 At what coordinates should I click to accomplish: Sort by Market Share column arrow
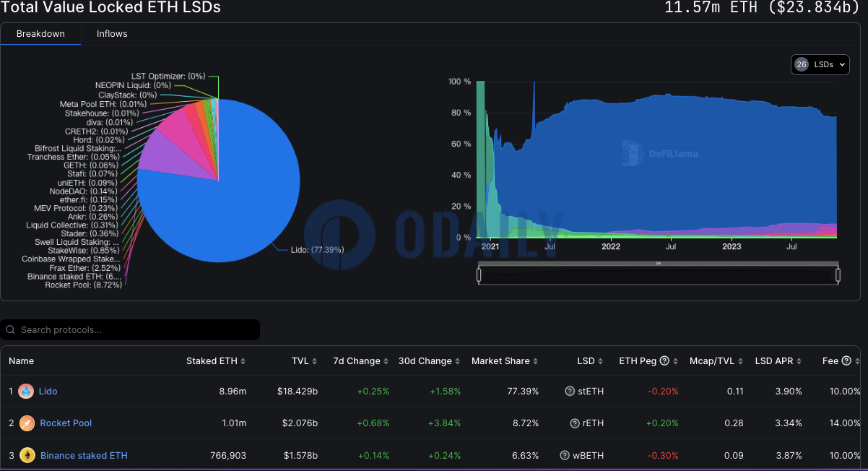coord(535,361)
